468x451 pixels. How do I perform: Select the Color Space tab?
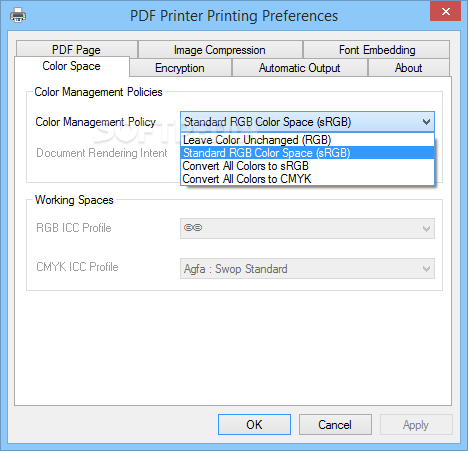[x=72, y=66]
